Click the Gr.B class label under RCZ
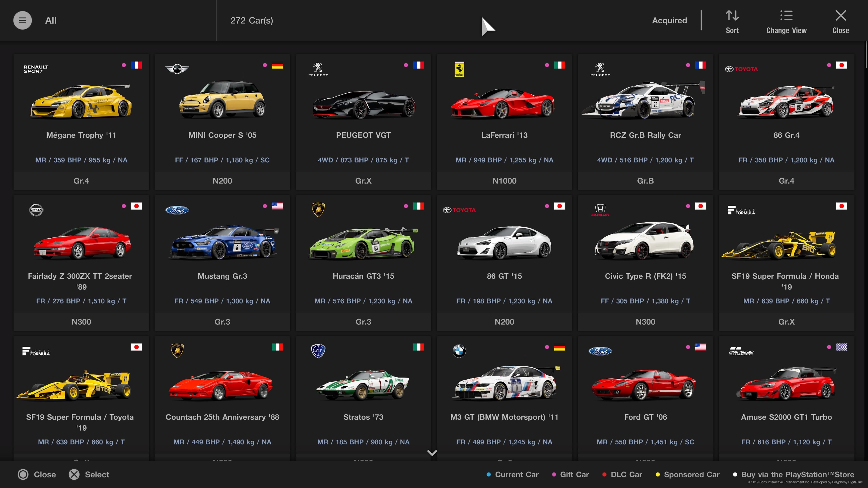The height and width of the screenshot is (488, 868). (x=645, y=181)
